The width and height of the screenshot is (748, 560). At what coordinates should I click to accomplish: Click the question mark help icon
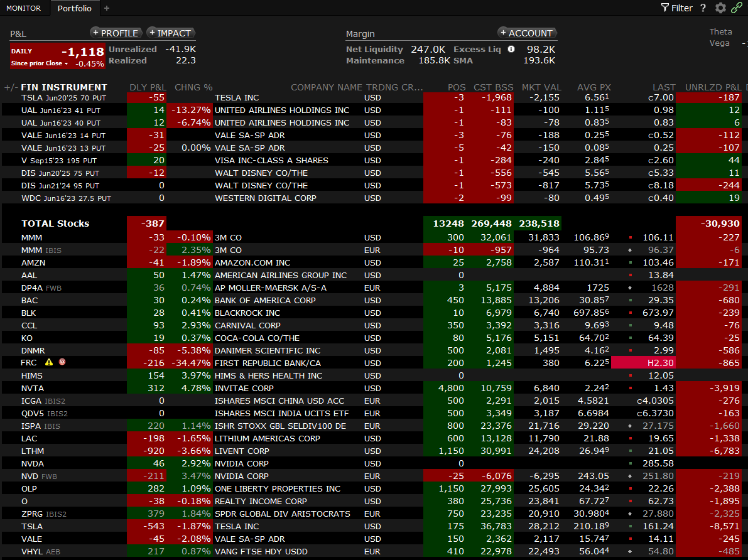[703, 8]
